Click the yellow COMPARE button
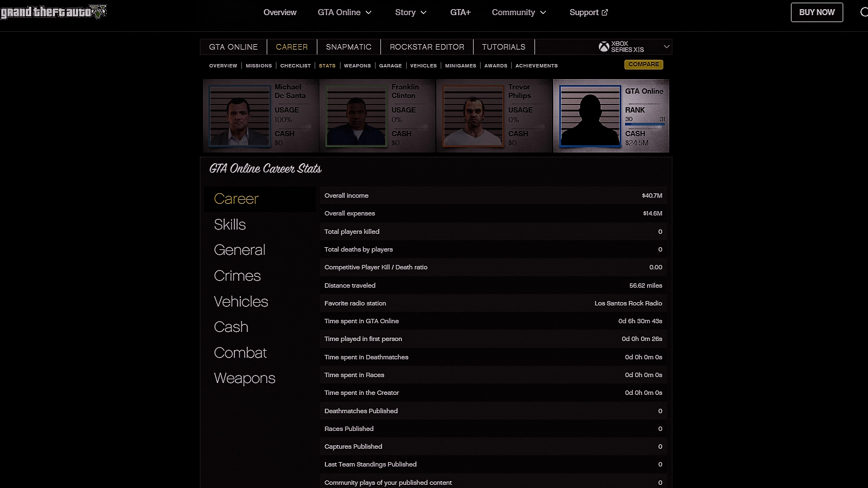868x488 pixels. point(644,65)
